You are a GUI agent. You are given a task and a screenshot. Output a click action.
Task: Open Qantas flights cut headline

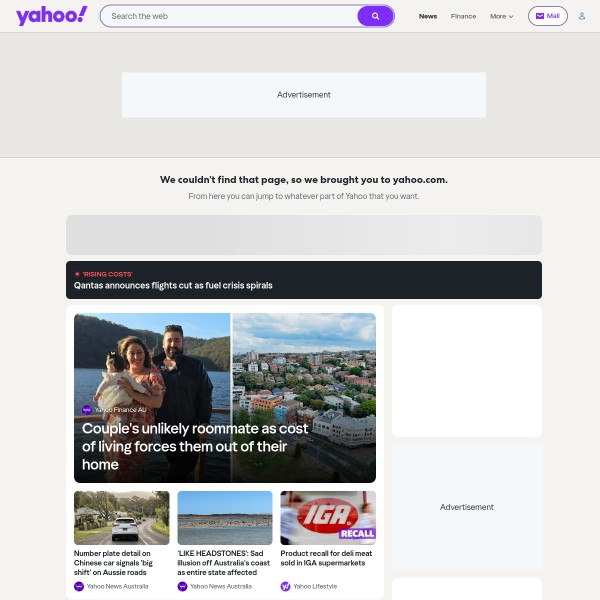(173, 285)
